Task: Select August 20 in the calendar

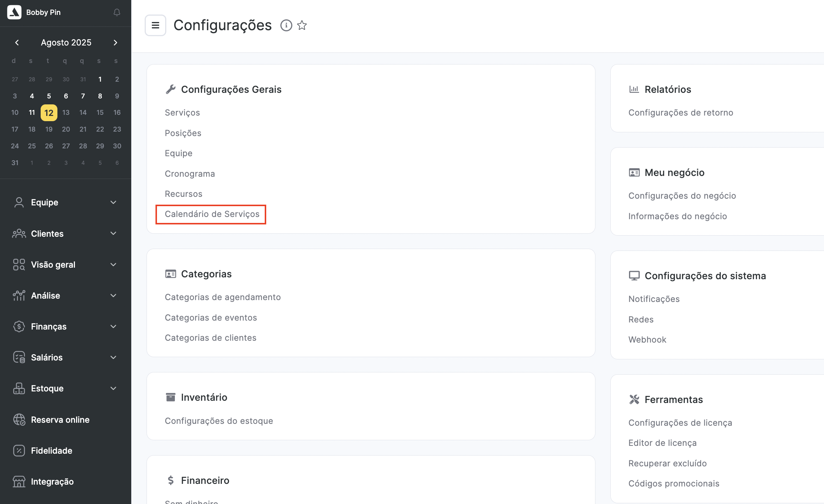Action: (x=66, y=129)
